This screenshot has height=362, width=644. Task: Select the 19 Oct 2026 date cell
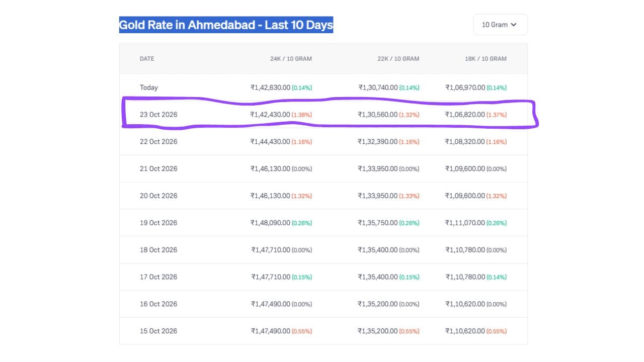click(158, 223)
